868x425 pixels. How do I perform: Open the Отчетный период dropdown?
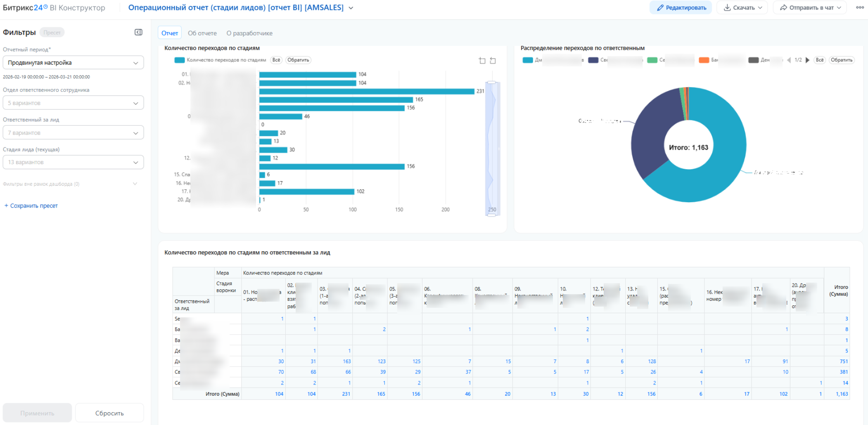73,63
